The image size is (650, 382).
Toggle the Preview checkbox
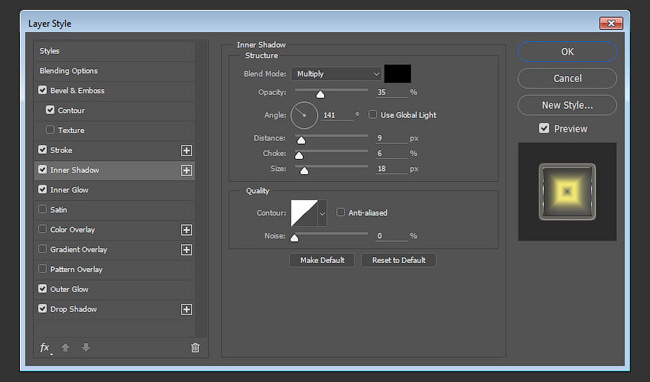point(544,128)
